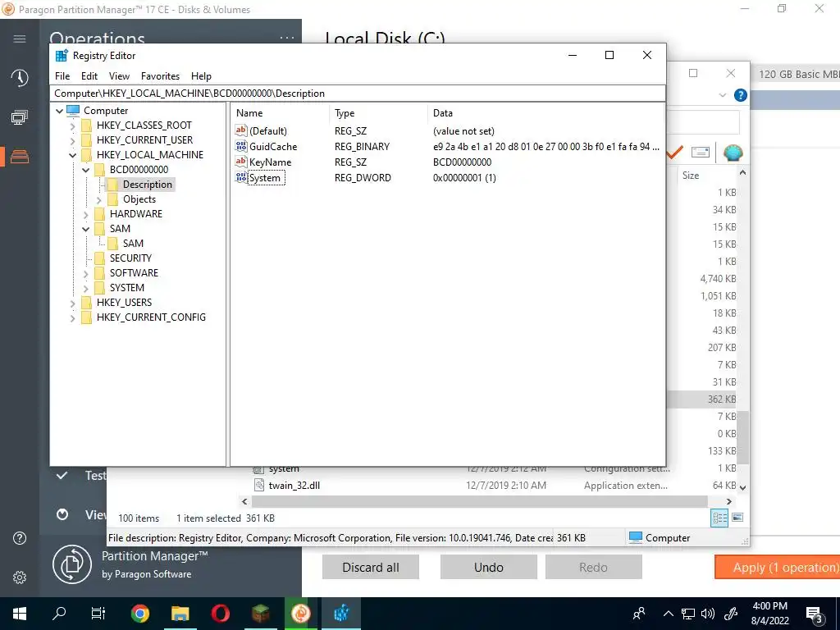Click Undo button in Paragon
Viewport: 840px width, 630px height.
tap(489, 568)
